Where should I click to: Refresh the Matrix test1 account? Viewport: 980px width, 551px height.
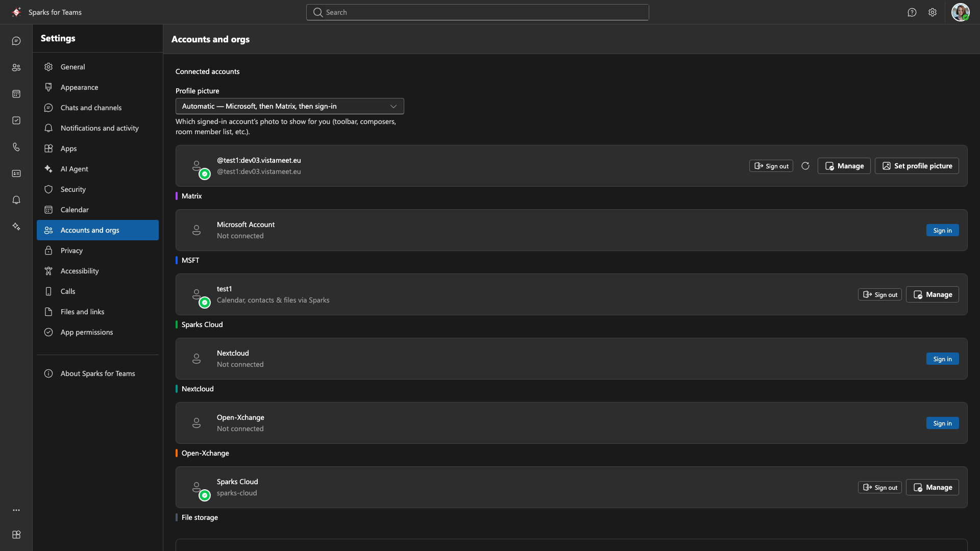pyautogui.click(x=805, y=166)
